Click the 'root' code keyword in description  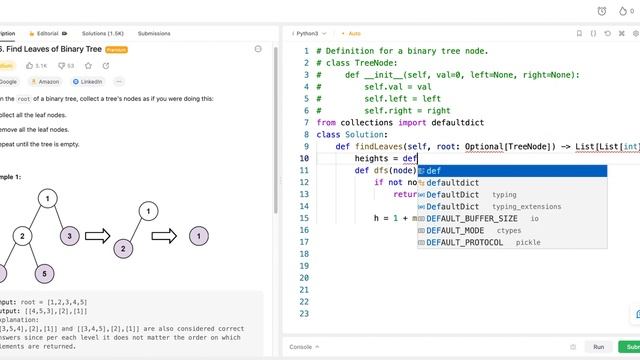[x=24, y=99]
